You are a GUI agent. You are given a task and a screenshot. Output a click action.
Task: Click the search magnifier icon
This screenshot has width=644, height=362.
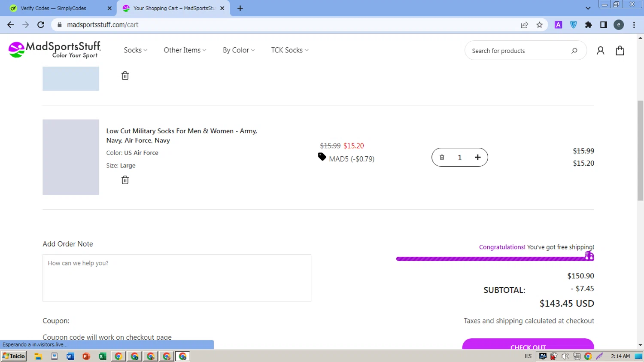coord(574,51)
